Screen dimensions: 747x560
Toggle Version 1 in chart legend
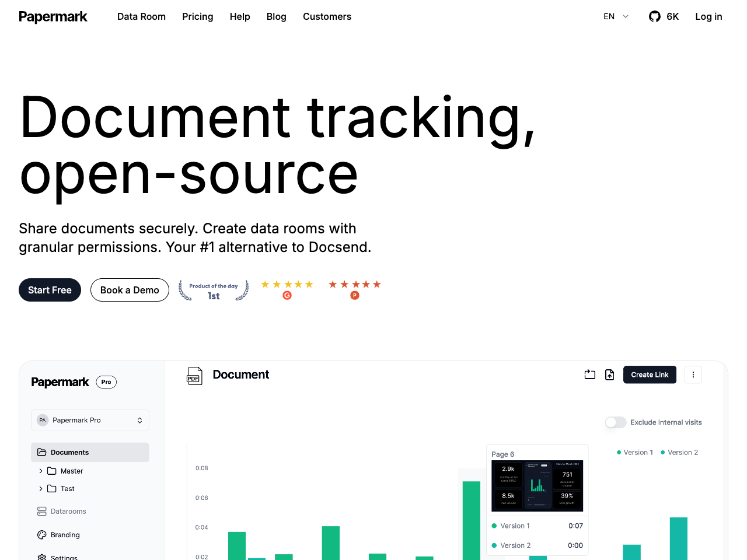tap(635, 452)
